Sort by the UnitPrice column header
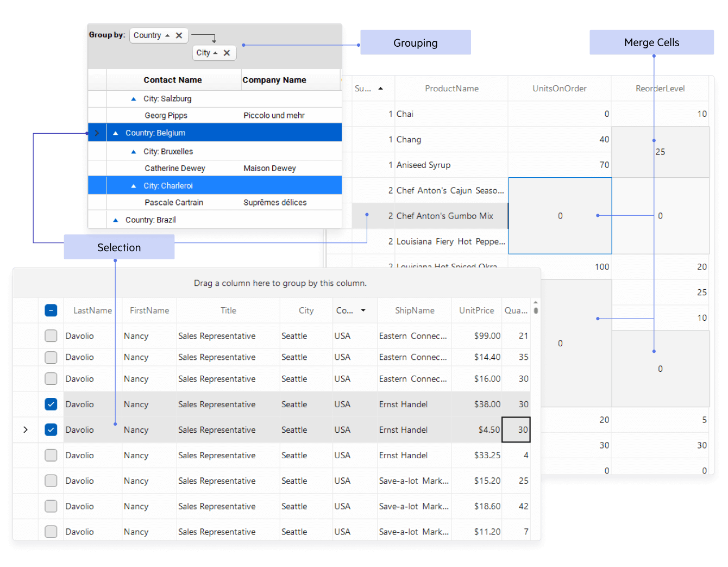This screenshot has width=728, height=567. [476, 310]
